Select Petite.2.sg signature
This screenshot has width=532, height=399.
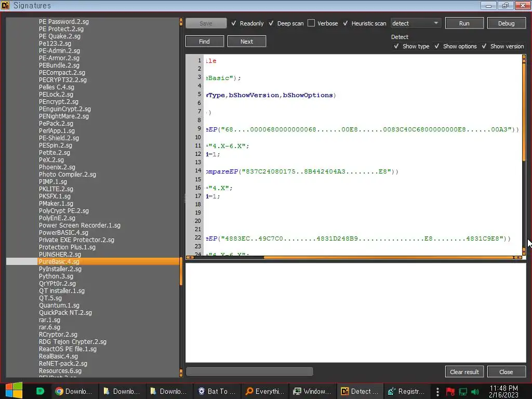[54, 153]
